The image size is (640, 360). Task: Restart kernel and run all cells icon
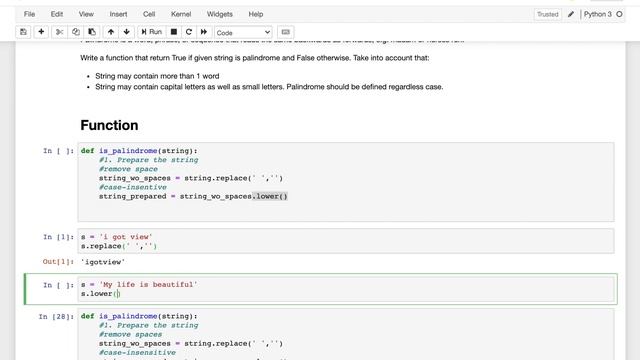(x=204, y=32)
